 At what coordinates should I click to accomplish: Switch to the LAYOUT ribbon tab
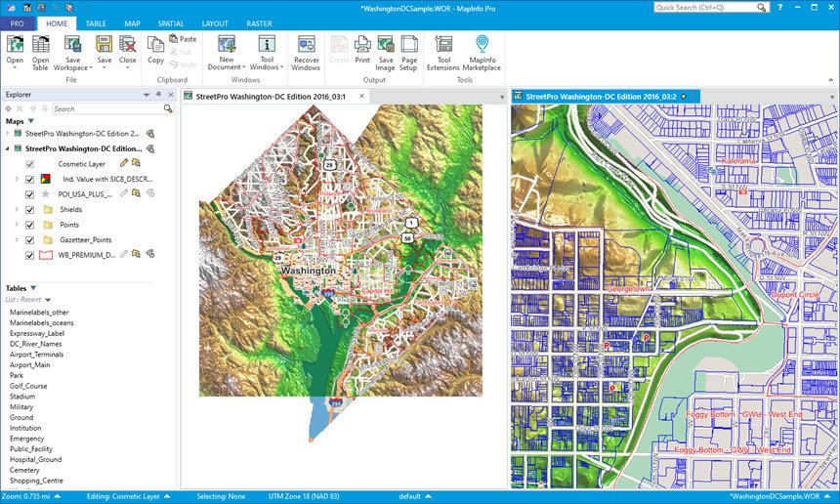click(x=214, y=23)
